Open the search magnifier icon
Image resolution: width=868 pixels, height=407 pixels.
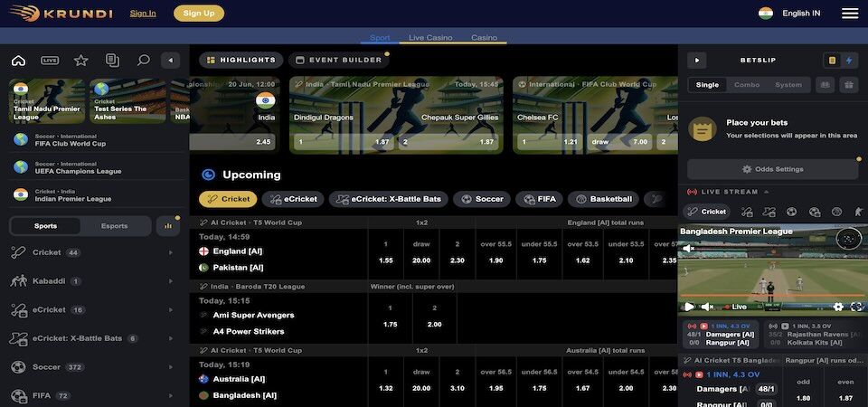point(144,61)
